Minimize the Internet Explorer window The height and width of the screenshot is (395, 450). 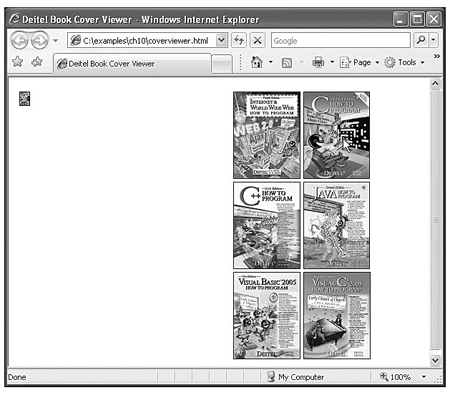(400, 19)
